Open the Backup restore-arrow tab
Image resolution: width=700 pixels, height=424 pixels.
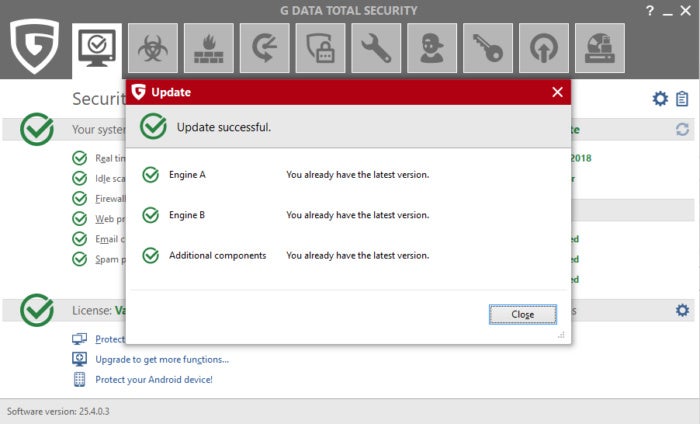(x=264, y=48)
